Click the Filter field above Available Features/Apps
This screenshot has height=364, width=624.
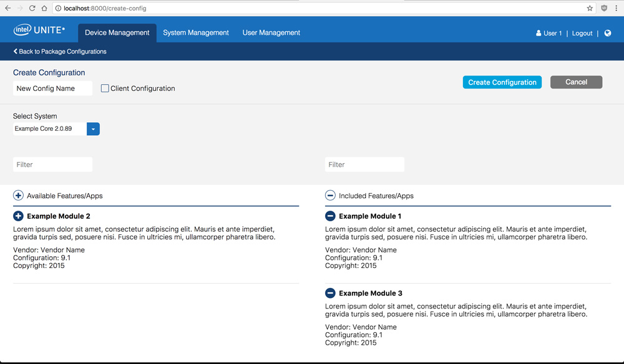[52, 165]
